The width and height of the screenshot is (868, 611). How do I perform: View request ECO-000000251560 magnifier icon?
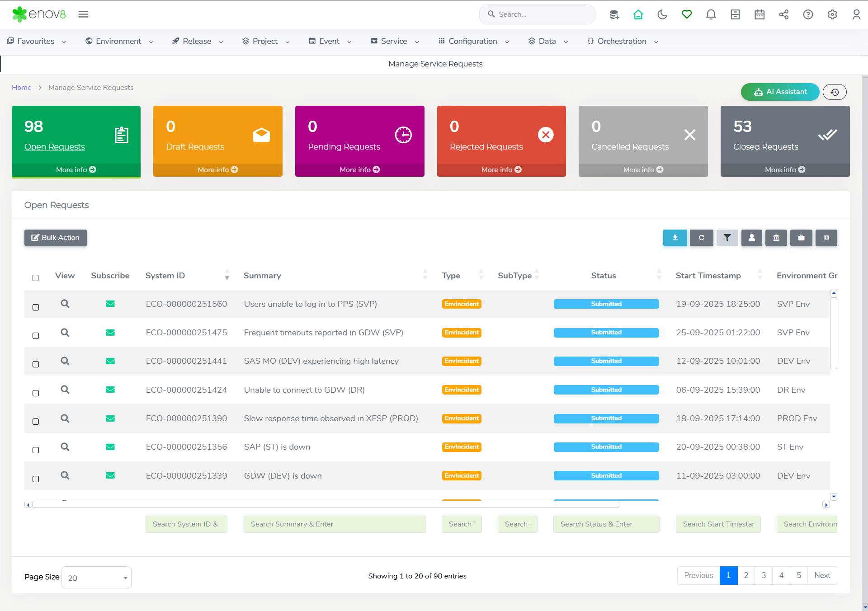click(65, 304)
